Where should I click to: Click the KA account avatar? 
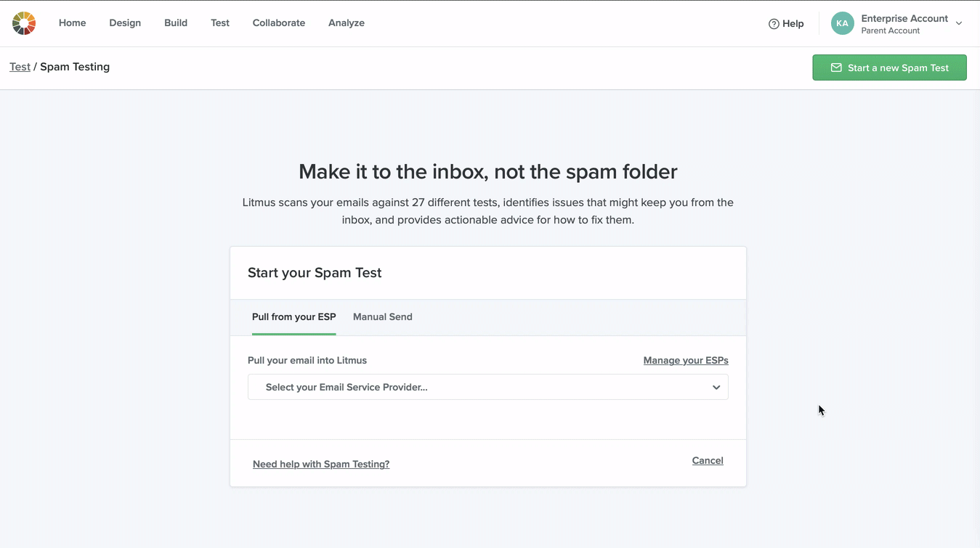(x=842, y=23)
